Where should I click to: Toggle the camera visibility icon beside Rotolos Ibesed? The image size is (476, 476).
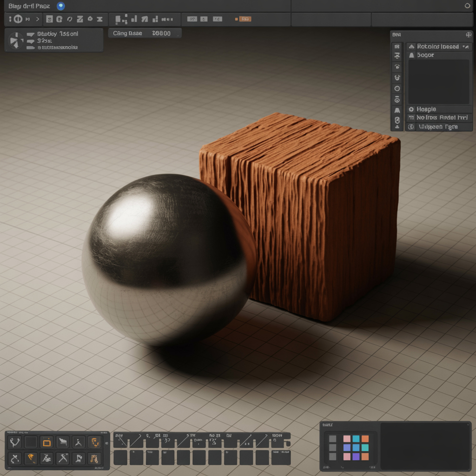pos(466,47)
